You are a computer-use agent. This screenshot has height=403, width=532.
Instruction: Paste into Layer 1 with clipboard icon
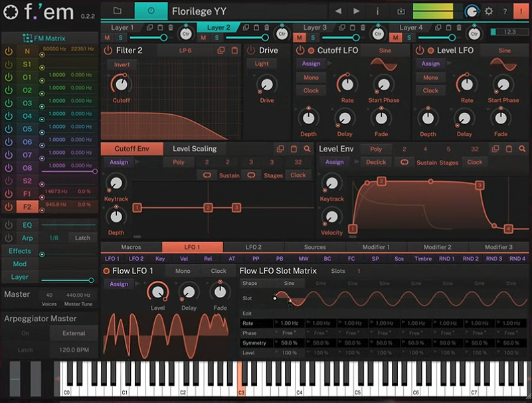pos(160,27)
